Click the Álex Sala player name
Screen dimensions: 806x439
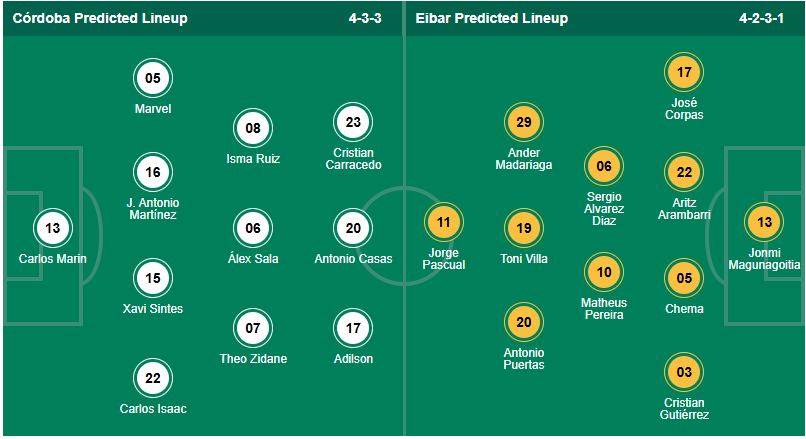(x=253, y=259)
